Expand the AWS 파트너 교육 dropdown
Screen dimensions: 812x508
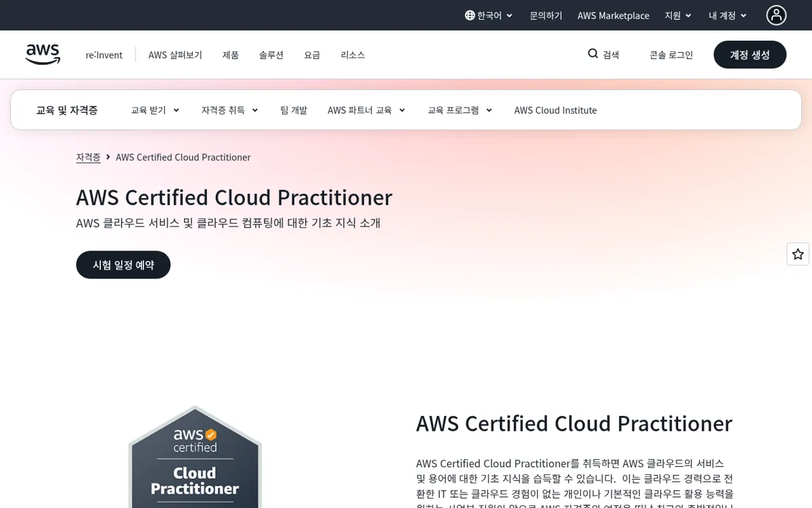tap(366, 110)
